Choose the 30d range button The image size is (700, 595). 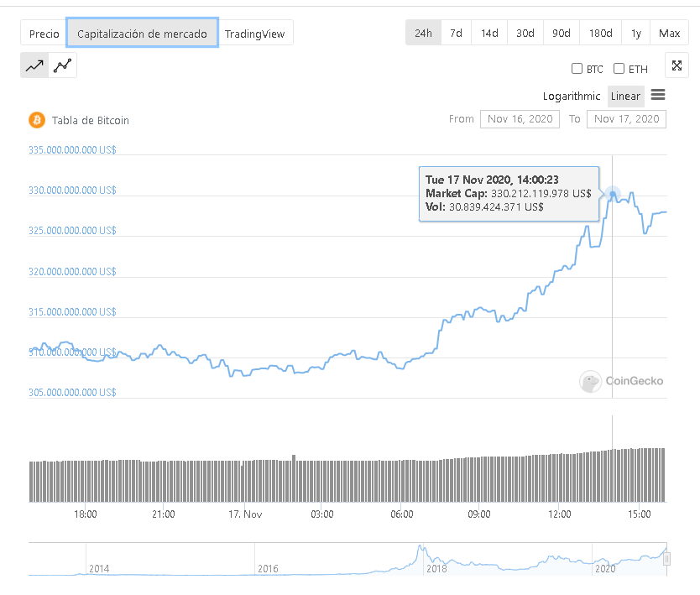point(525,34)
